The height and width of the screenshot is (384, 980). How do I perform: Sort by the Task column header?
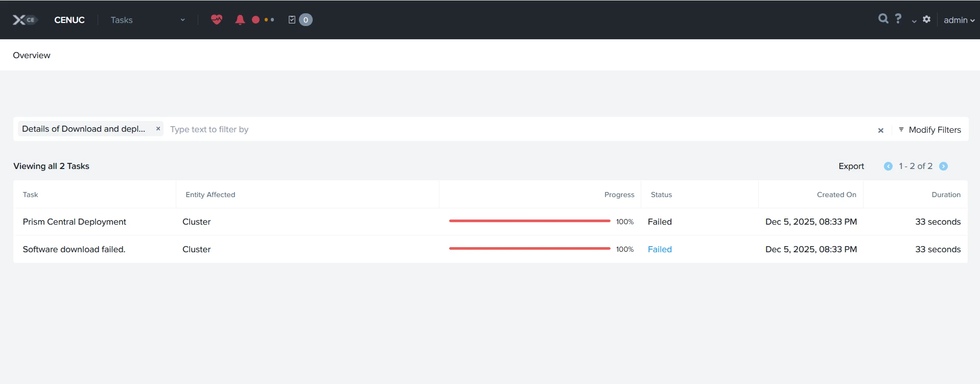click(x=30, y=195)
